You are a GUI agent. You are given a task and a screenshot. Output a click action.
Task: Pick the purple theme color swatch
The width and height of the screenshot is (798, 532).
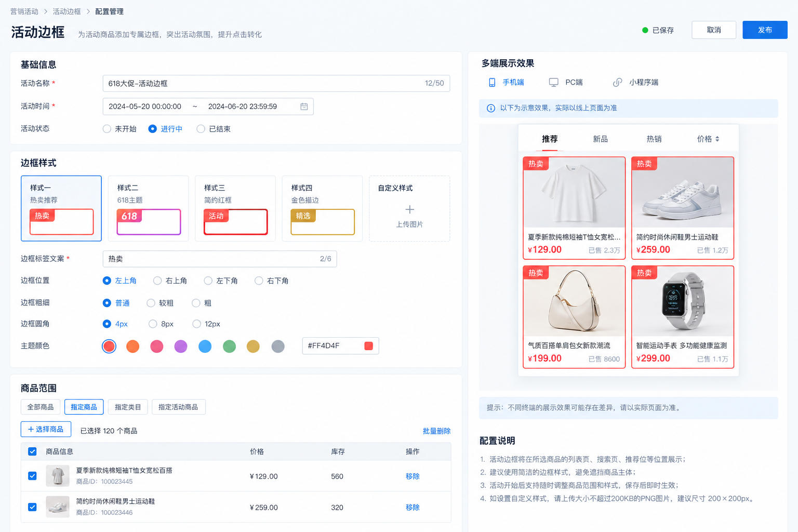[181, 346]
